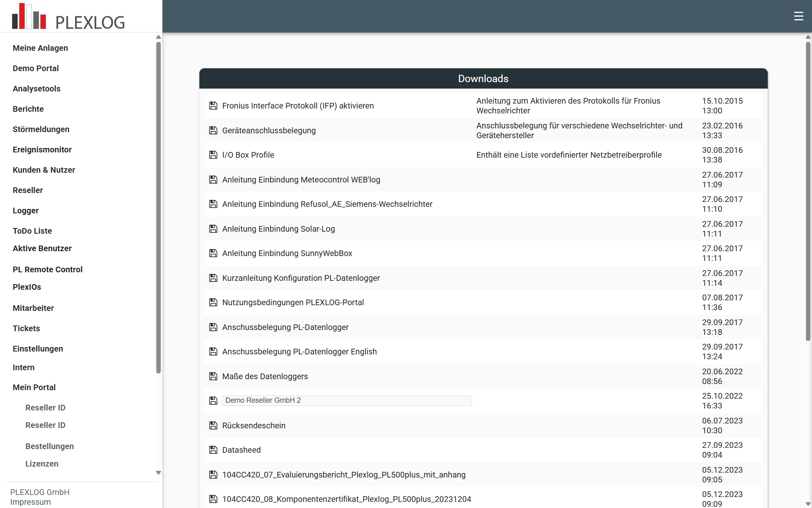812x508 pixels.
Task: Click the file icon for Refusol_AE_Siemens-Wechselrichter guide
Action: pyautogui.click(x=213, y=204)
